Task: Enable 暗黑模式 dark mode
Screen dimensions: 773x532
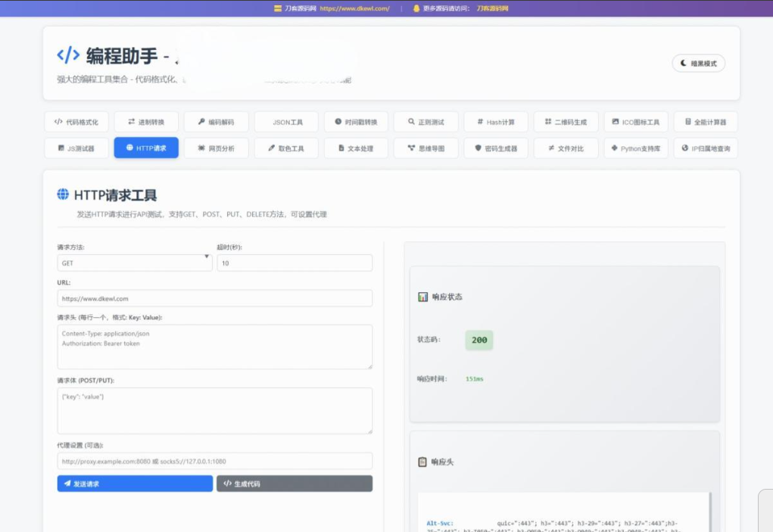Action: click(698, 63)
